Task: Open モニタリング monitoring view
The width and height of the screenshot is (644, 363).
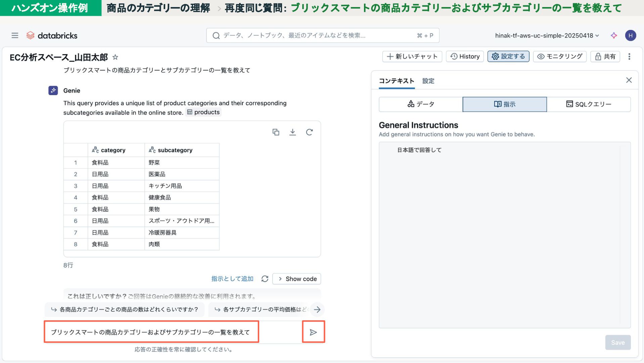Action: tap(560, 56)
